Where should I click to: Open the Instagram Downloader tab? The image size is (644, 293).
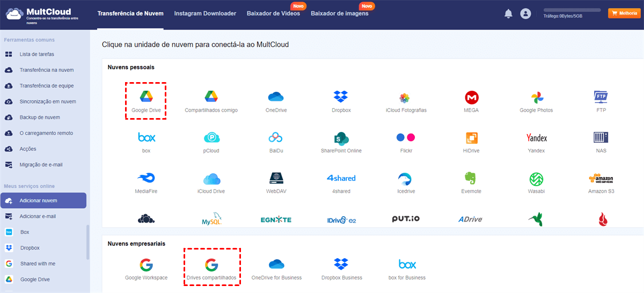click(x=205, y=13)
